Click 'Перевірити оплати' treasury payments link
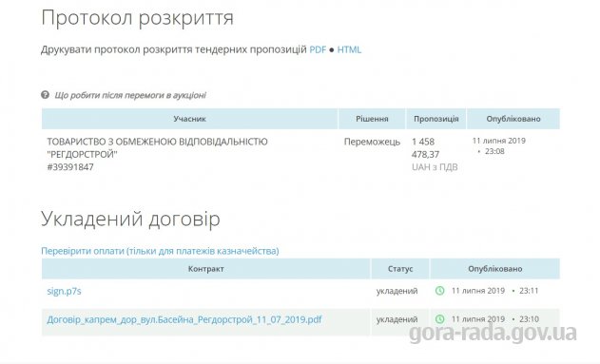The width and height of the screenshot is (600, 364). click(160, 251)
